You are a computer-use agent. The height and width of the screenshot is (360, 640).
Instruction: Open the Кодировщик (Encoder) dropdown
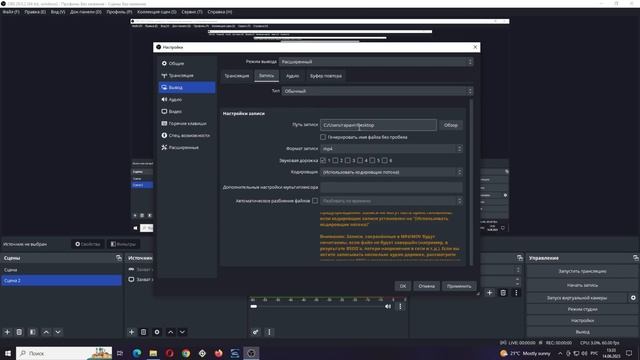click(x=391, y=172)
